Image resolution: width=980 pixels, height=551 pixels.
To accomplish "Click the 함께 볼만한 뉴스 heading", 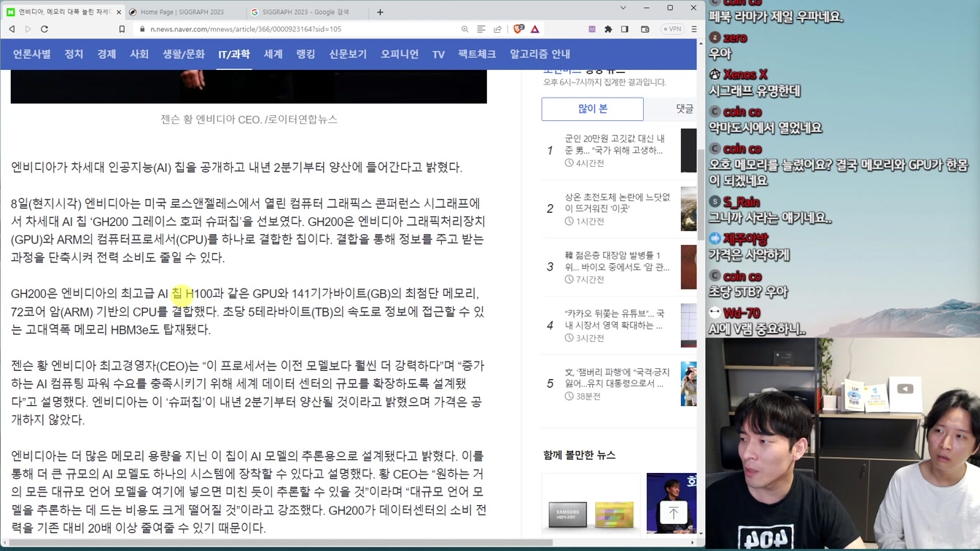I will tap(579, 455).
